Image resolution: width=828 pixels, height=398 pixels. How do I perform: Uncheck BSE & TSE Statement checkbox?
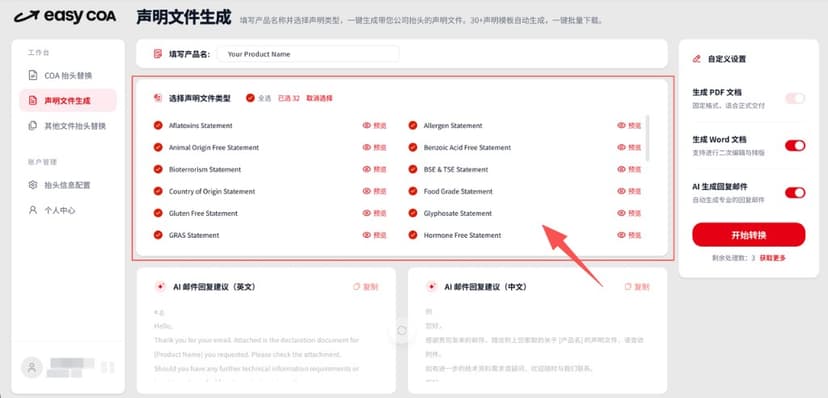[413, 169]
